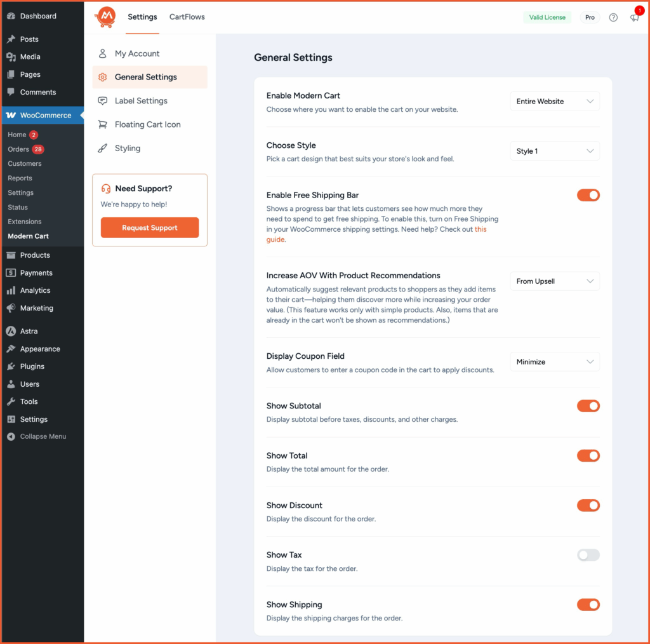Viewport: 650px width, 644px height.
Task: Open Floating Cart Icon section
Action: 150,124
